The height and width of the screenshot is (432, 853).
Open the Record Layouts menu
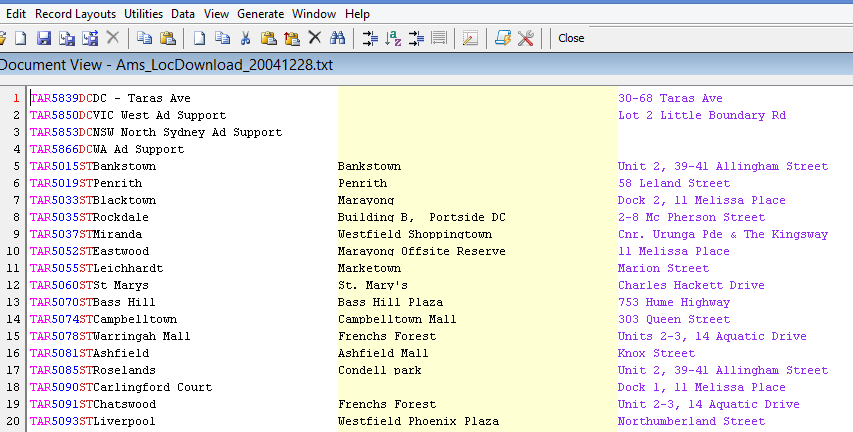click(x=76, y=14)
